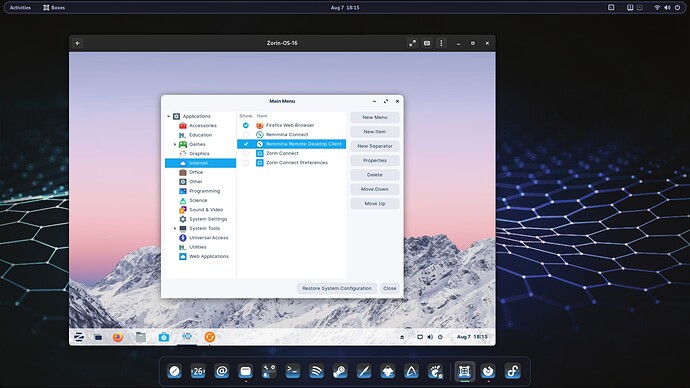Open the Boxes app menu in top bar
The image size is (690, 388).
tap(54, 7)
